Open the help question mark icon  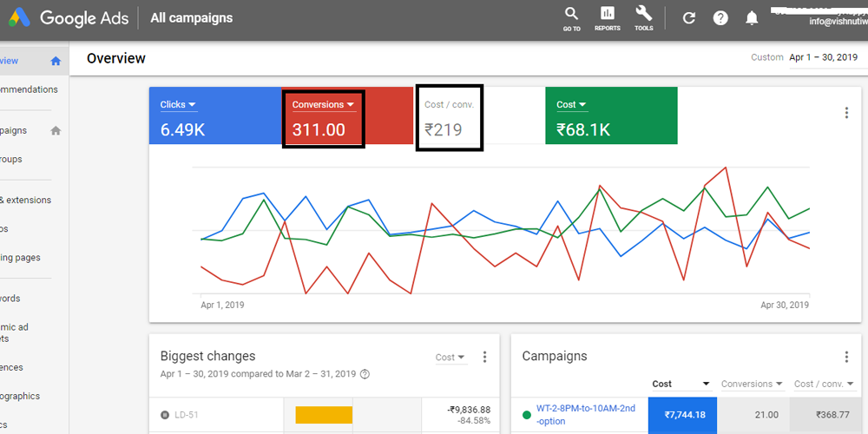coord(720,18)
